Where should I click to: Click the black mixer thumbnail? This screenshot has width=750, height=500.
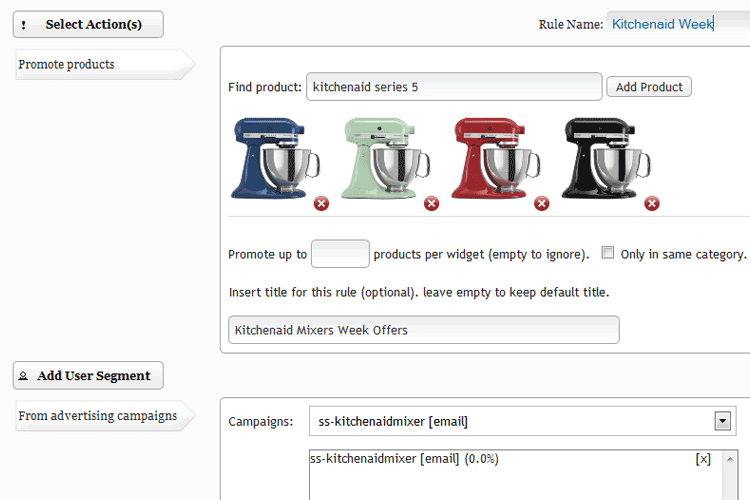pyautogui.click(x=606, y=158)
